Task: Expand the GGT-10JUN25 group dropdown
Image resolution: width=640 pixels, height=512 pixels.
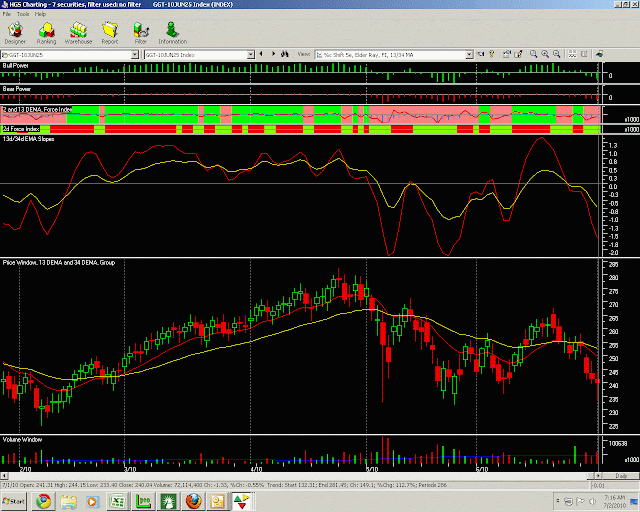Action: pyautogui.click(x=135, y=54)
